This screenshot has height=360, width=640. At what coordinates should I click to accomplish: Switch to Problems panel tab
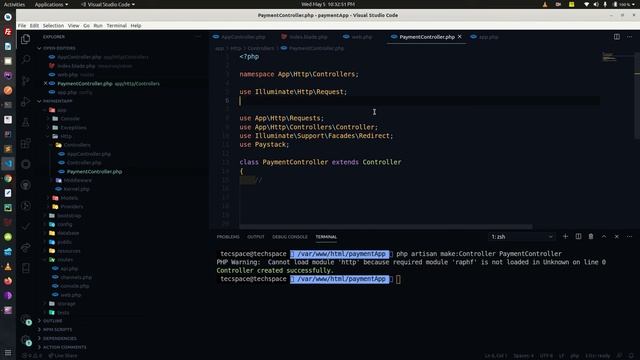click(x=228, y=237)
